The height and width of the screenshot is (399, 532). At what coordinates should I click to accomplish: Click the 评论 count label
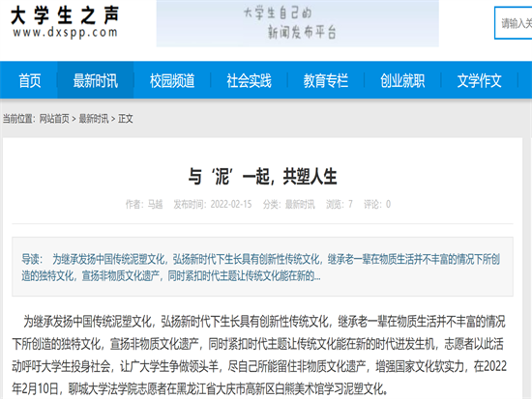377,204
